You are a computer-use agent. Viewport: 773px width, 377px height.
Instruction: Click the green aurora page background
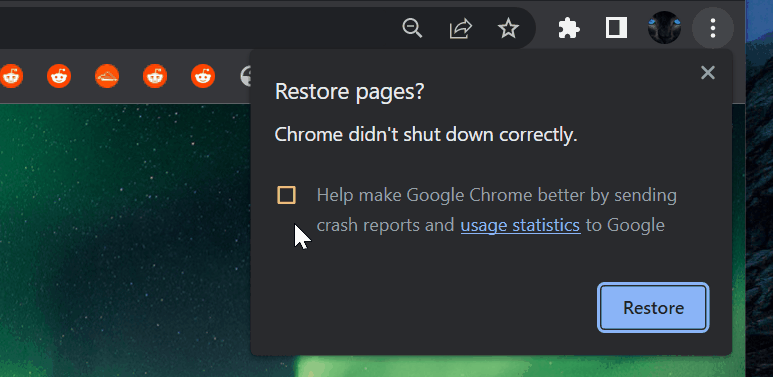[123, 237]
